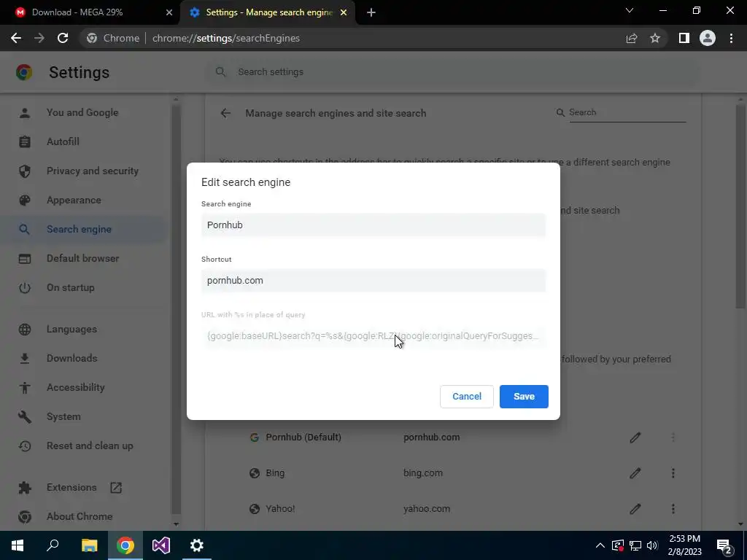
Task: Open About Chrome page
Action: tap(80, 516)
